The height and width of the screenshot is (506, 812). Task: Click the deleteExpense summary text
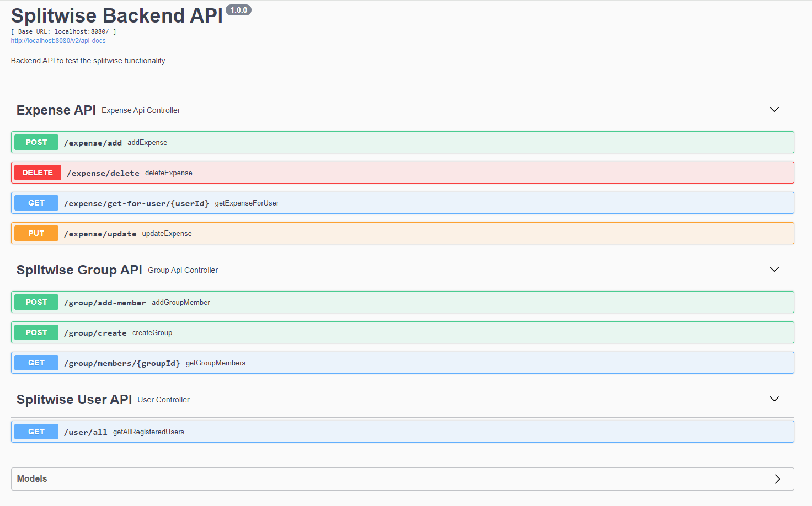point(169,173)
